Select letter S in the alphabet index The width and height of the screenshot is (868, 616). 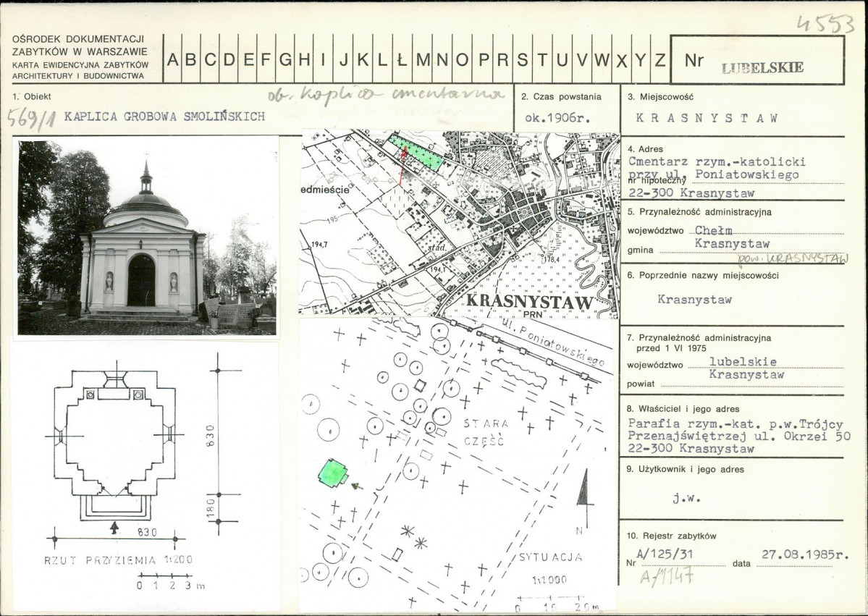pos(522,59)
